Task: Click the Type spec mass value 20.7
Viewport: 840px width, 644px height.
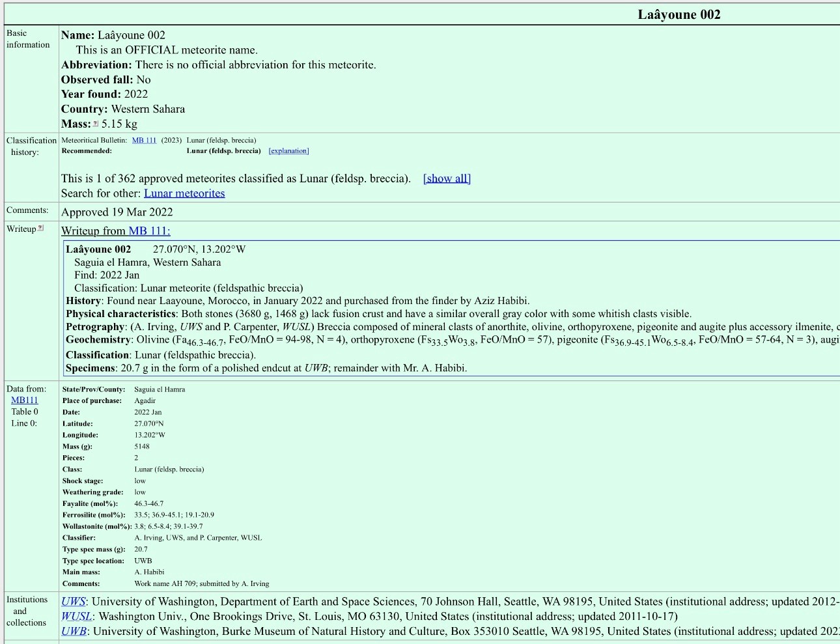Action: (x=141, y=550)
